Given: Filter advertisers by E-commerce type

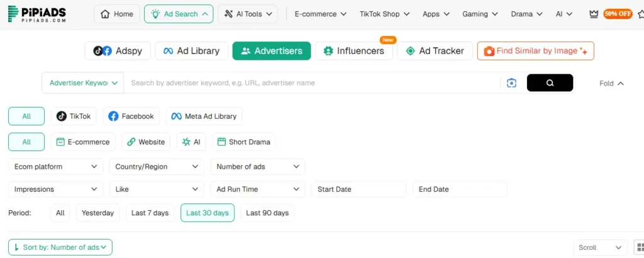Looking at the screenshot, I should point(83,142).
